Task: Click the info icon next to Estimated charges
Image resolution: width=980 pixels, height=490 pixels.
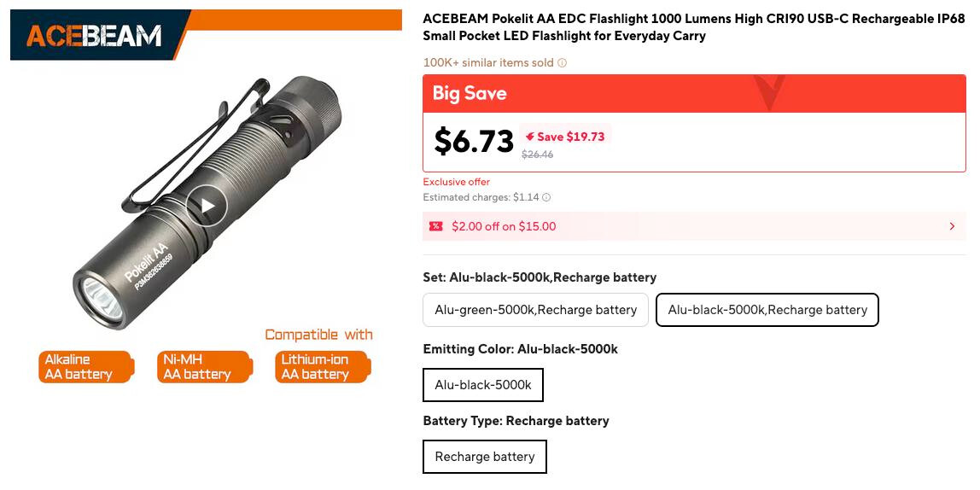Action: (546, 198)
